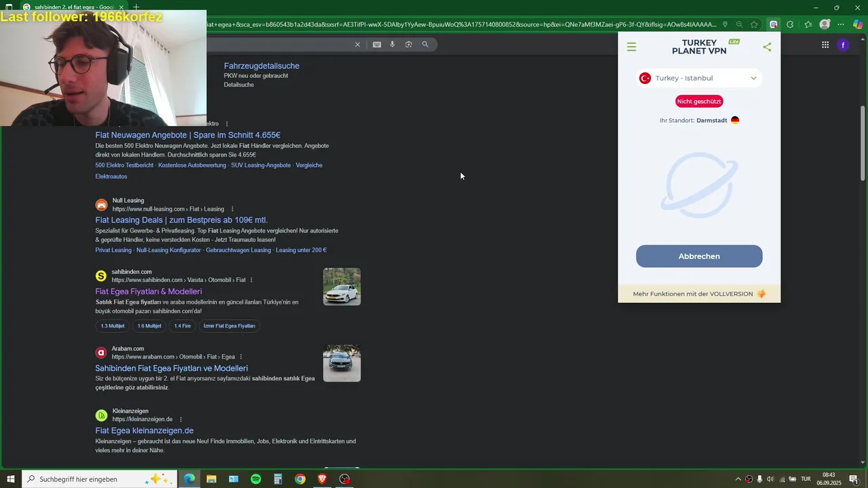This screenshot has width=868, height=488.
Task: Open Sahibinden Fiat Egea Arabam result
Action: click(172, 368)
